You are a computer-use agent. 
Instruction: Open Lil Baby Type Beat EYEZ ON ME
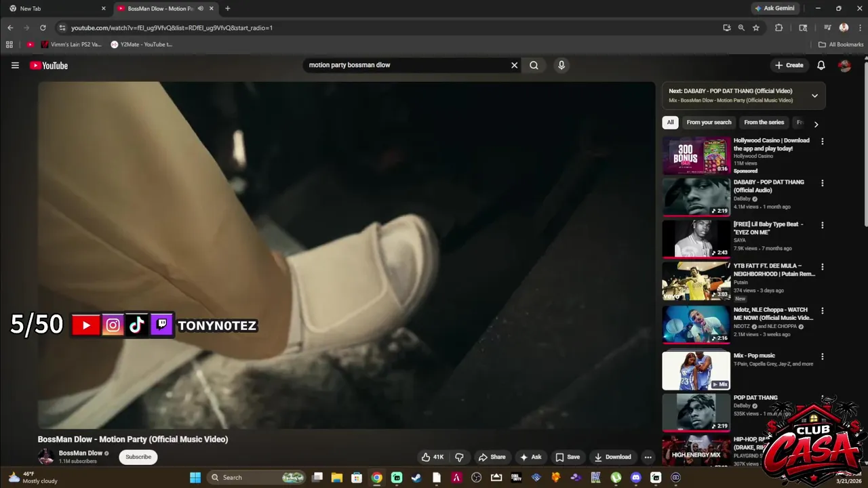click(768, 228)
